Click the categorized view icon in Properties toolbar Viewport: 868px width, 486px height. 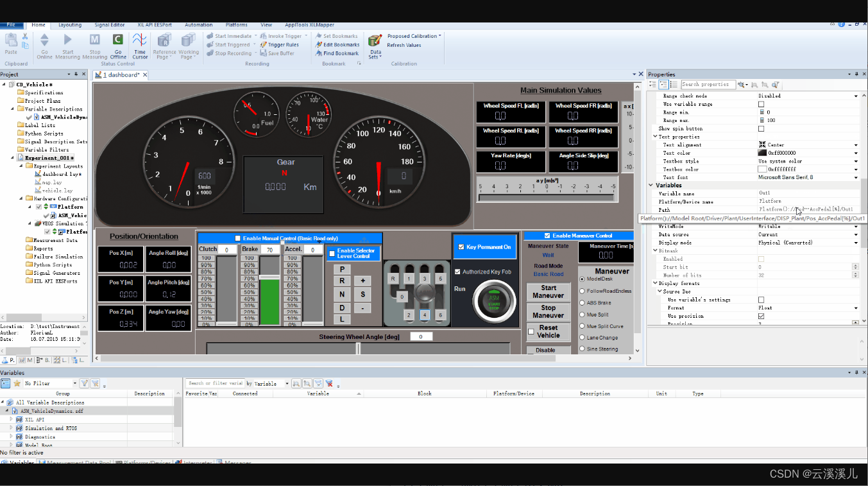[x=663, y=84]
